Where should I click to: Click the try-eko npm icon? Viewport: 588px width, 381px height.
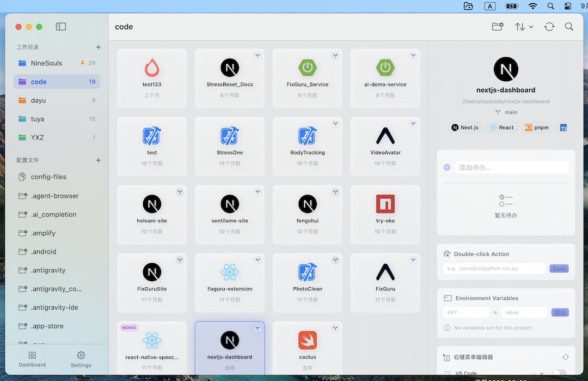385,204
